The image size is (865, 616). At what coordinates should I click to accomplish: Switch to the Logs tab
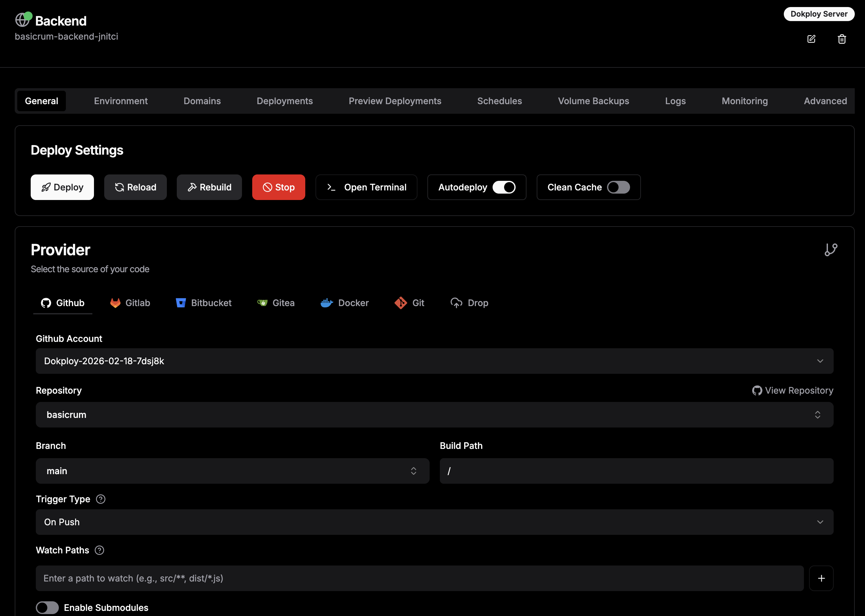(675, 101)
